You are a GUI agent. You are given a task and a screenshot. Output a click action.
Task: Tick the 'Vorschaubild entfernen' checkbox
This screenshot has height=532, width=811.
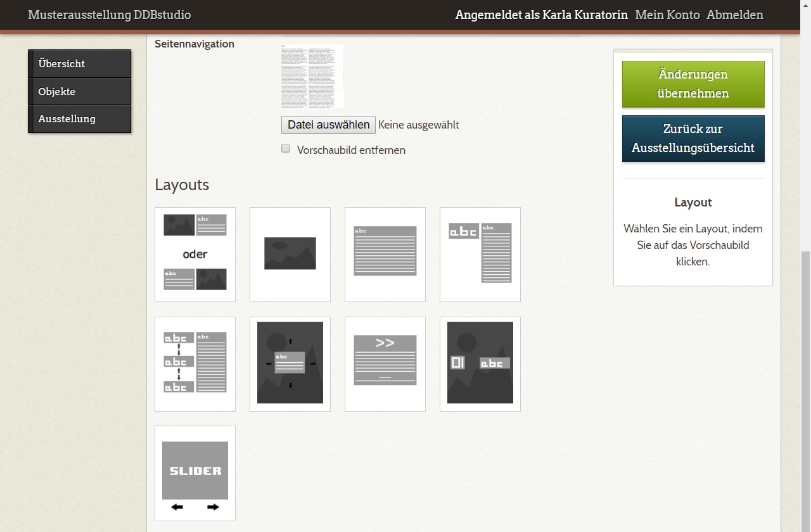click(286, 148)
